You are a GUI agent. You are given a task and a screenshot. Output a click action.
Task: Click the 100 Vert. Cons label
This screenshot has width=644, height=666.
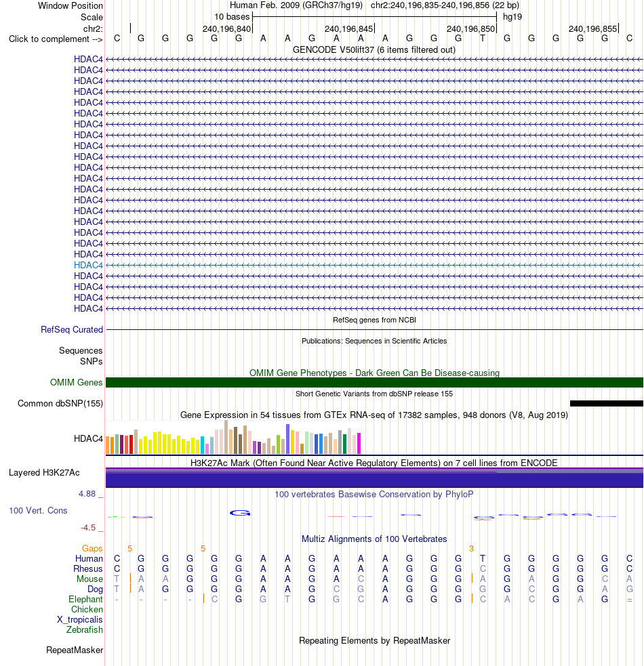(38, 511)
